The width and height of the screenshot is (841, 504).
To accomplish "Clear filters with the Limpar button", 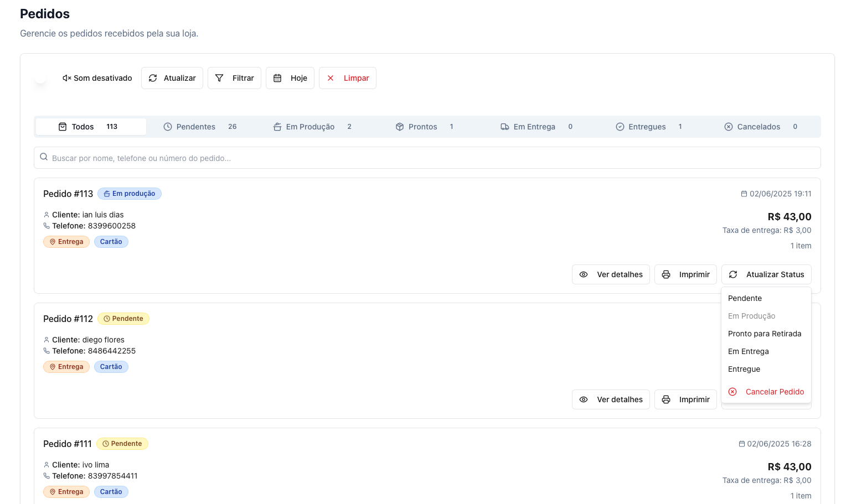I will coord(348,78).
